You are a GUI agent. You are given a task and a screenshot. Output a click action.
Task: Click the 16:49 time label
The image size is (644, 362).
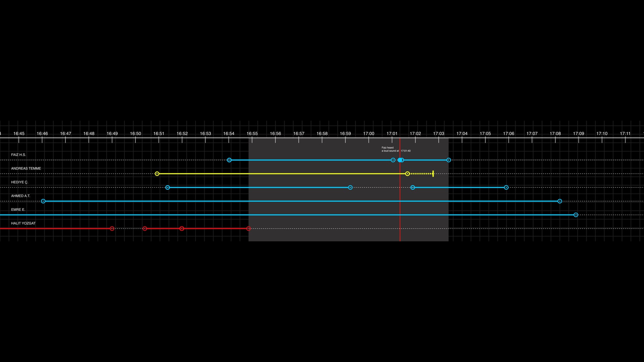pos(112,133)
